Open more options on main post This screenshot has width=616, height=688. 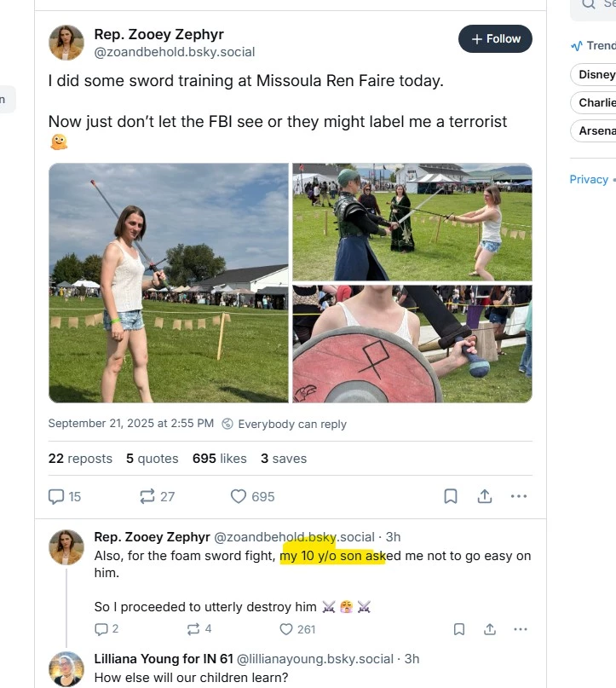[x=518, y=496]
